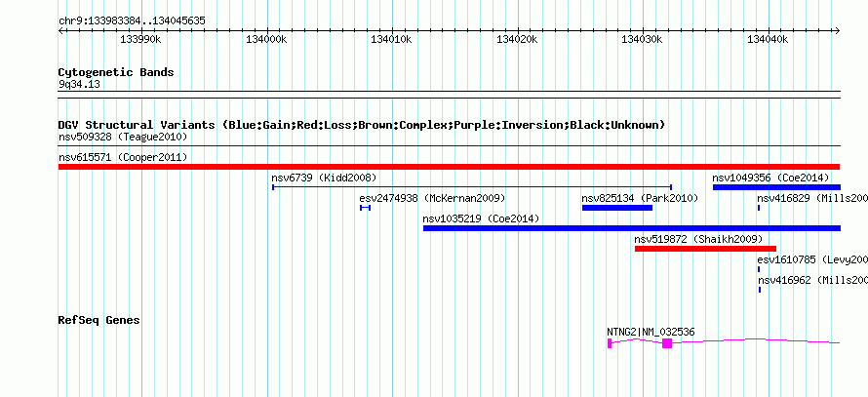
Task: Click the tiny esv1610785 blue marker
Action: [759, 269]
